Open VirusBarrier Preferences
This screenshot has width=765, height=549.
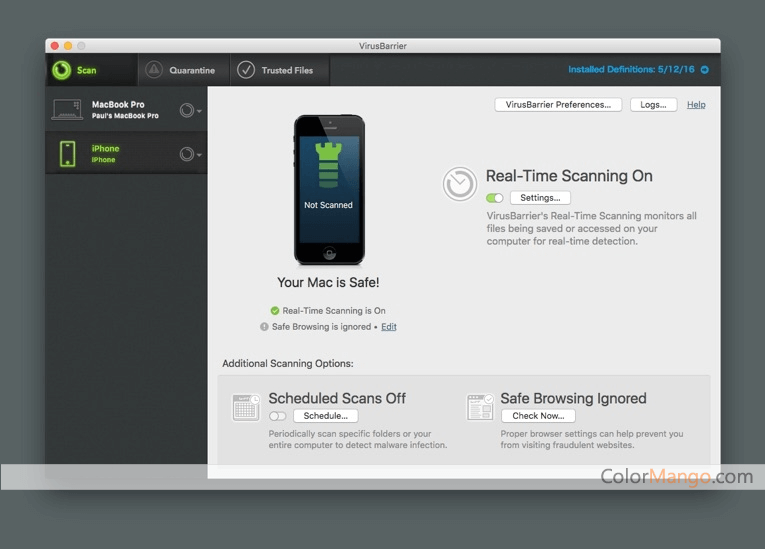coord(558,105)
